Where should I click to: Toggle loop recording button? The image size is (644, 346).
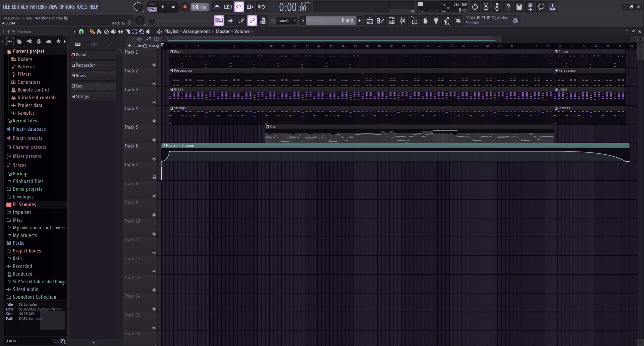261,7
